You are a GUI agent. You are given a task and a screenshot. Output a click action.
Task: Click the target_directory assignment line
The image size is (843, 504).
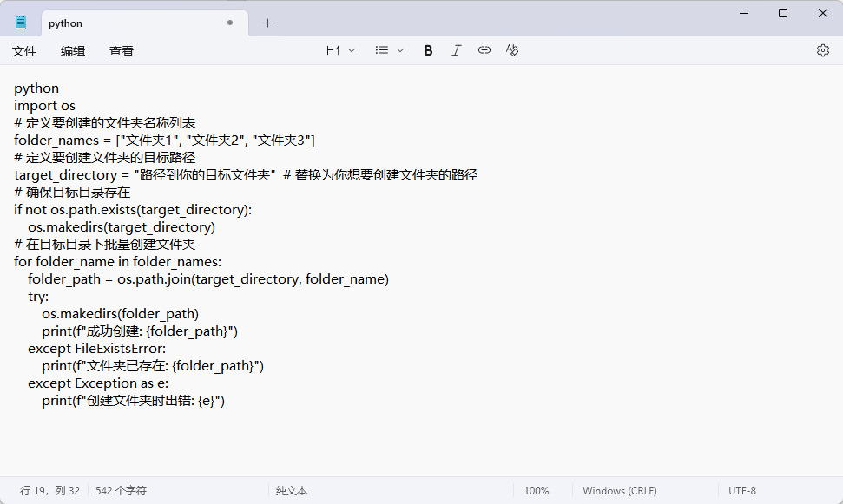246,174
